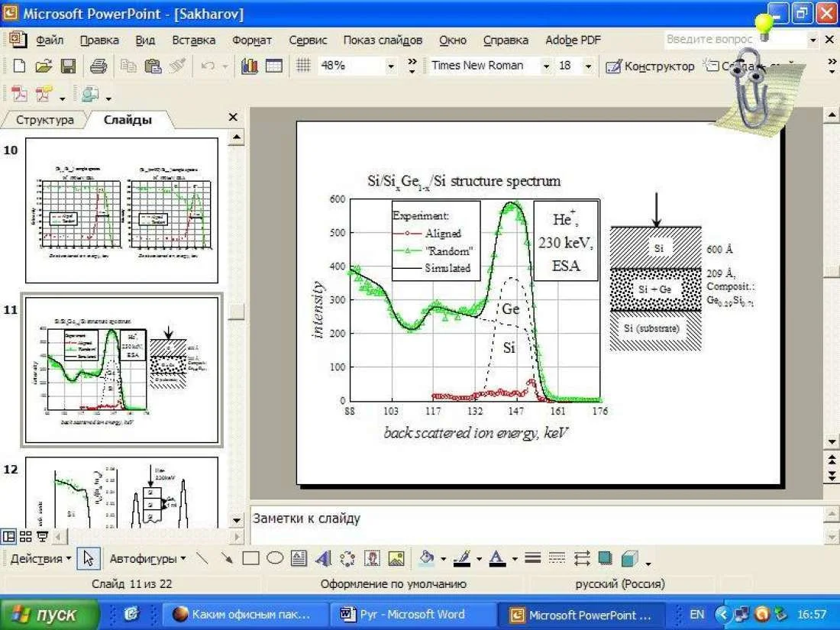Expand the Times New Roman font list
The height and width of the screenshot is (630, 840).
tap(546, 66)
